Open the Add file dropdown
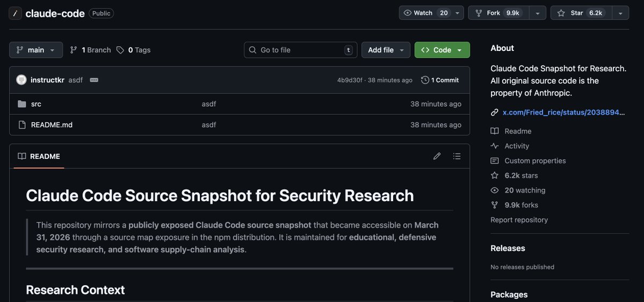This screenshot has width=644, height=302. (386, 50)
